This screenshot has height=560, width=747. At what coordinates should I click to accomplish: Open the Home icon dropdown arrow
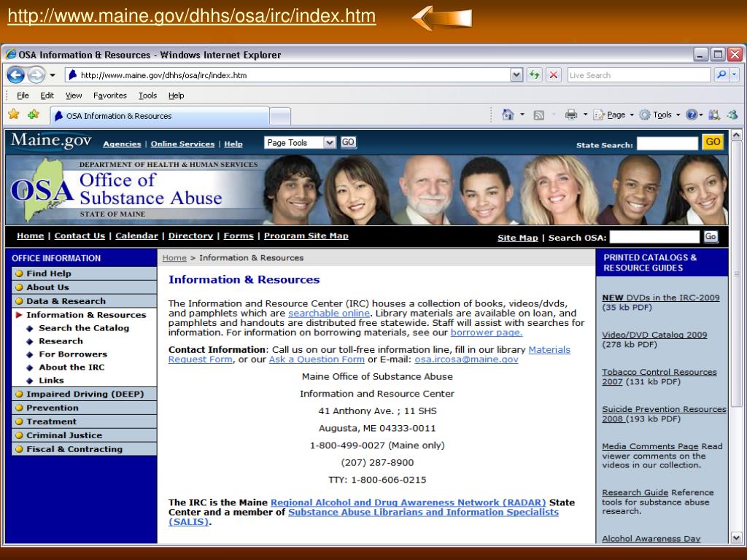pos(522,114)
